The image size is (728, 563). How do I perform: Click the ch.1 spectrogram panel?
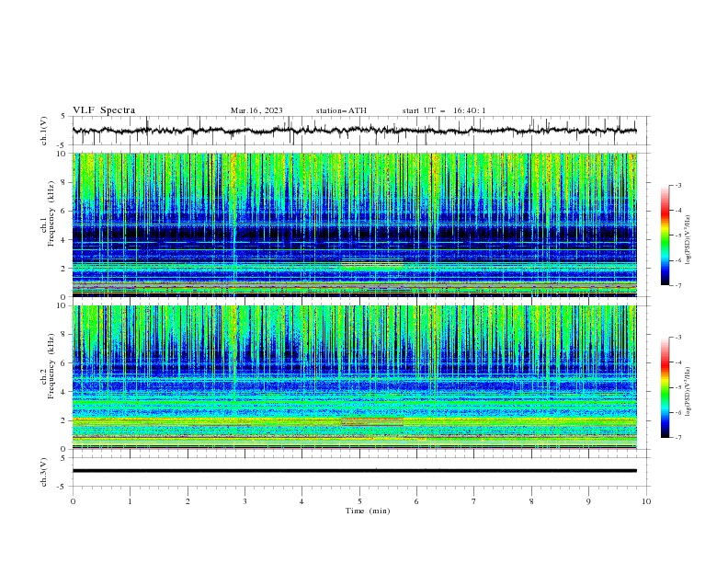354,224
